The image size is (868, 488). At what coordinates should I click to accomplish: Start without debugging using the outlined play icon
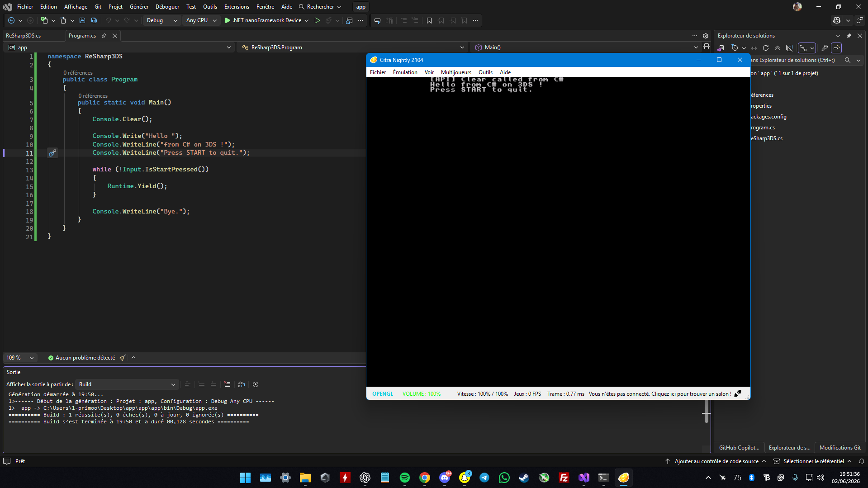click(317, 20)
